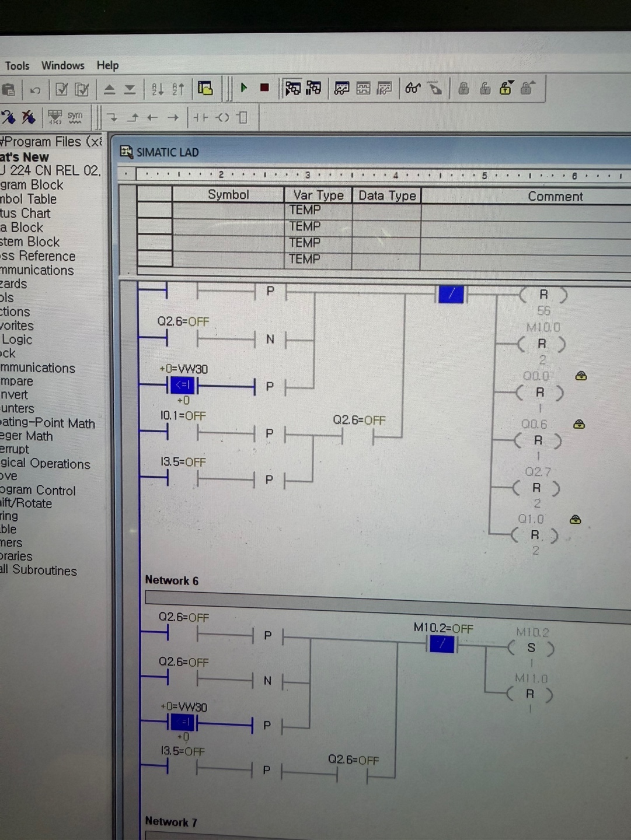631x840 pixels.
Task: Click the Sort Ascending A-Z icon
Action: 158,89
